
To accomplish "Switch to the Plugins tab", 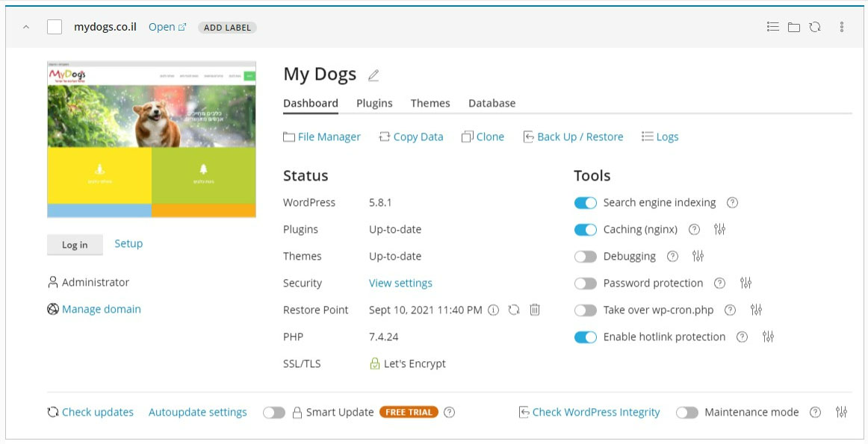I will pos(373,103).
